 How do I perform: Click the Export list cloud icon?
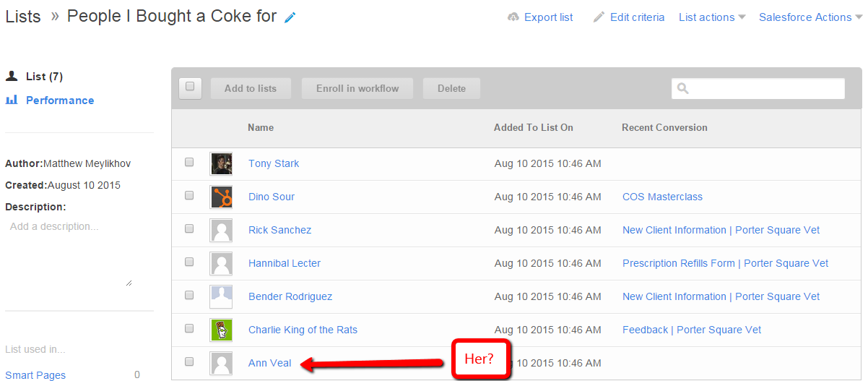point(513,17)
